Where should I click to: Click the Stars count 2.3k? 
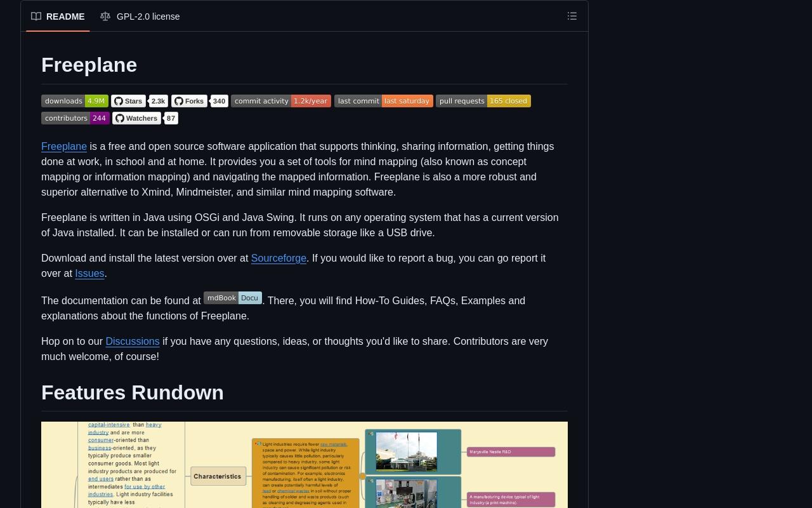tap(158, 101)
